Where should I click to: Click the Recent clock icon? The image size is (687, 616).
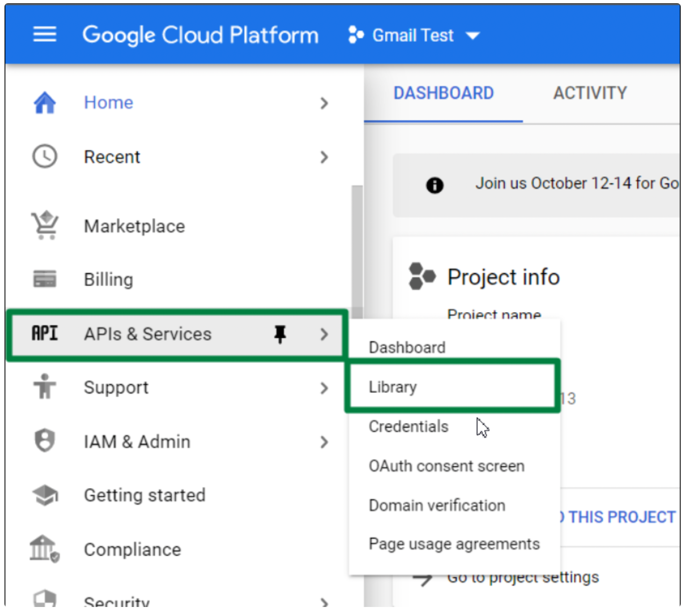(45, 156)
